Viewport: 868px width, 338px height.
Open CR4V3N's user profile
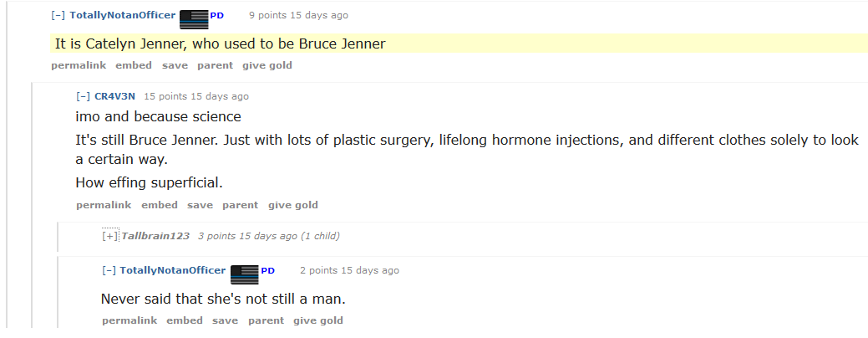[114, 97]
